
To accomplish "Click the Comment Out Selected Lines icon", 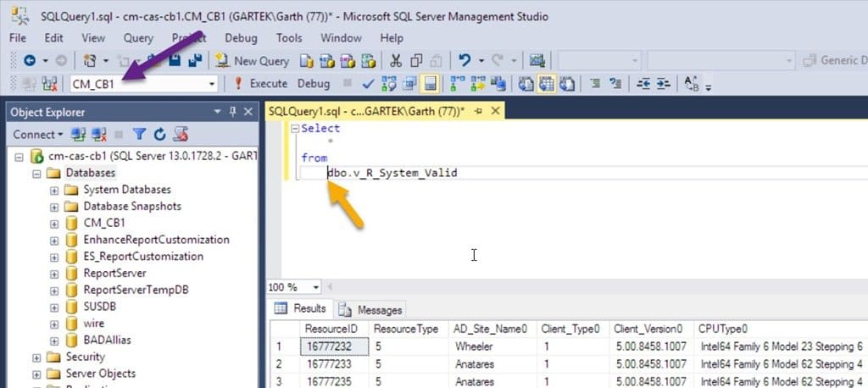I will pyautogui.click(x=596, y=84).
